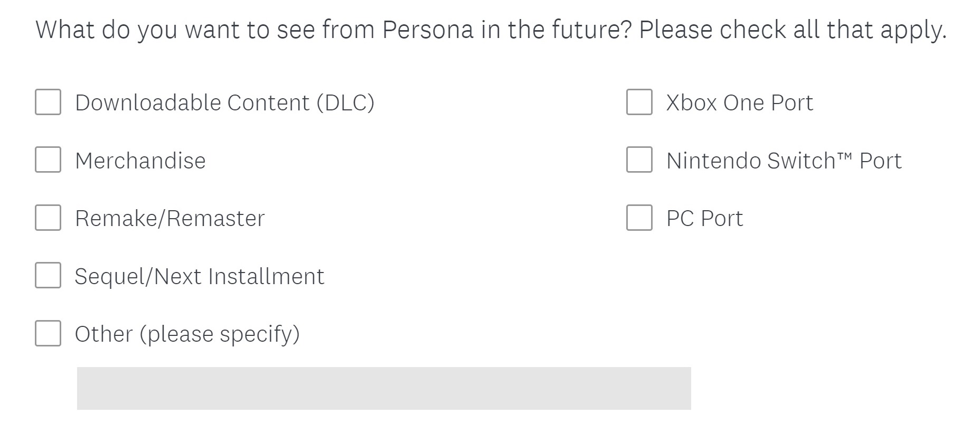Click 'Please check all that apply' instruction
This screenshot has width=980, height=441.
(792, 30)
